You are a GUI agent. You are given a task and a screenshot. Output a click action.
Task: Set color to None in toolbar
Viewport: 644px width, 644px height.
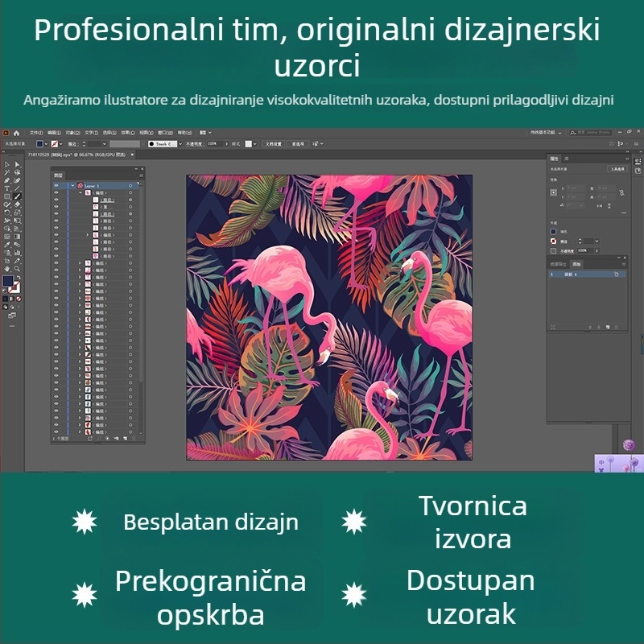tap(19, 299)
